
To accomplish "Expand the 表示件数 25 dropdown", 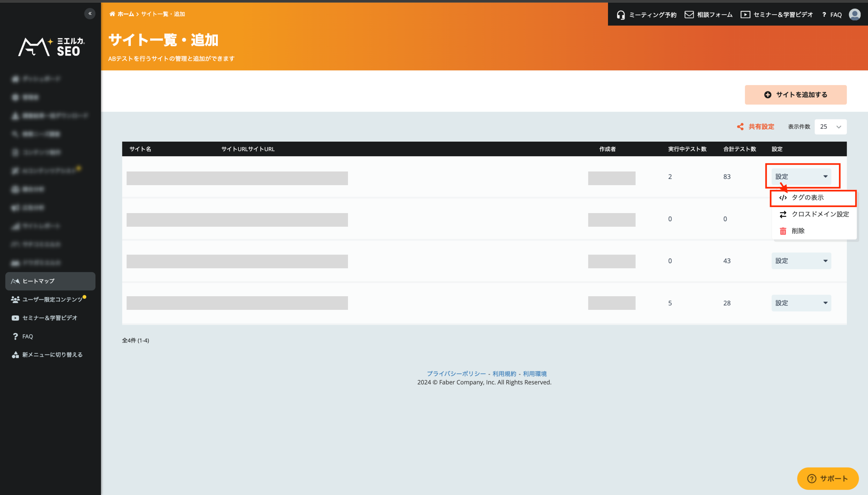I will pos(830,127).
